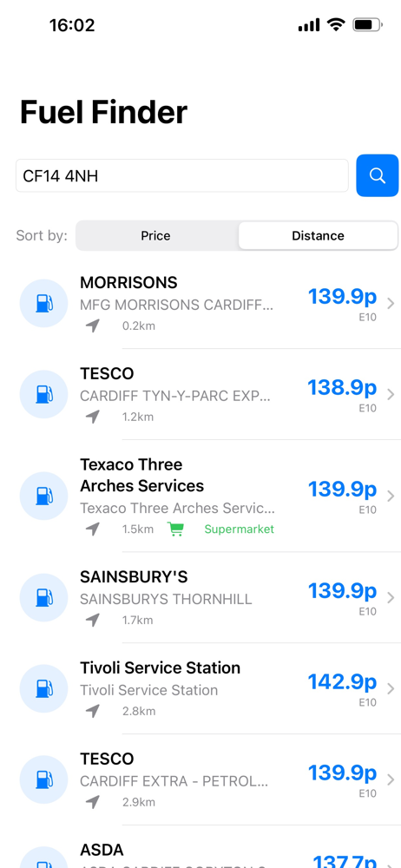Click the fuel pump icon beside Tivoli Service Station
The image size is (401, 868).
43,688
